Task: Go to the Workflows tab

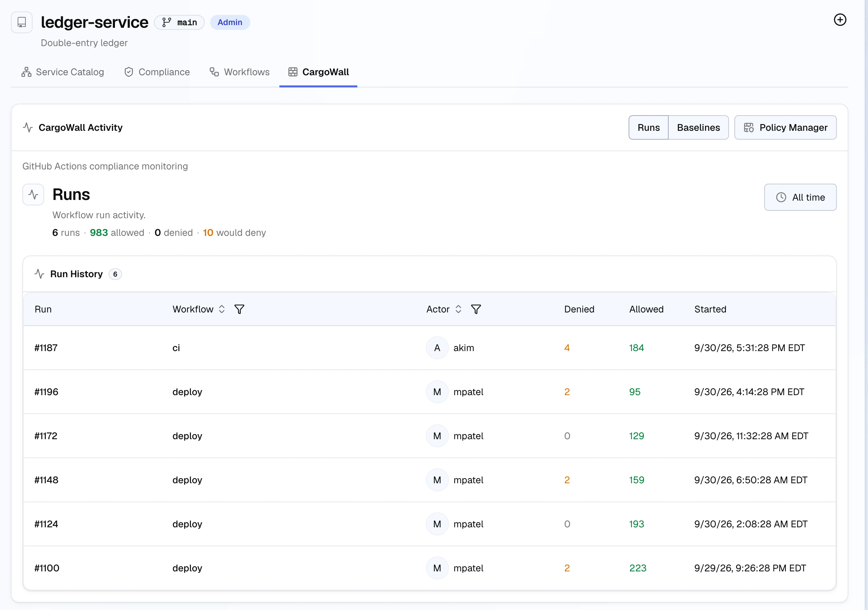Action: click(240, 72)
